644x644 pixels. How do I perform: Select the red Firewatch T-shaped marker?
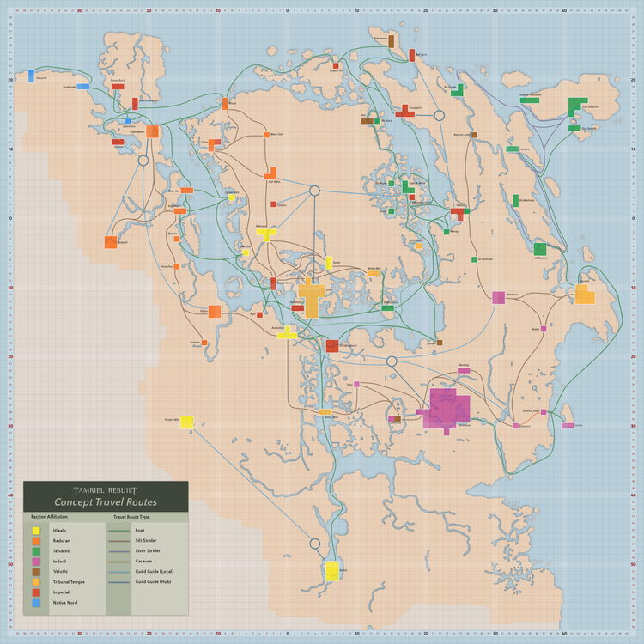(x=405, y=112)
